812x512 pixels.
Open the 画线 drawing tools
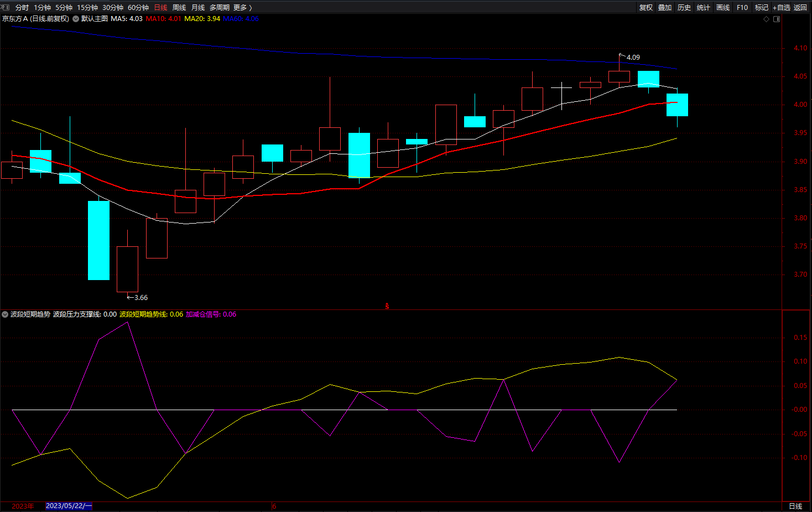[x=723, y=8]
